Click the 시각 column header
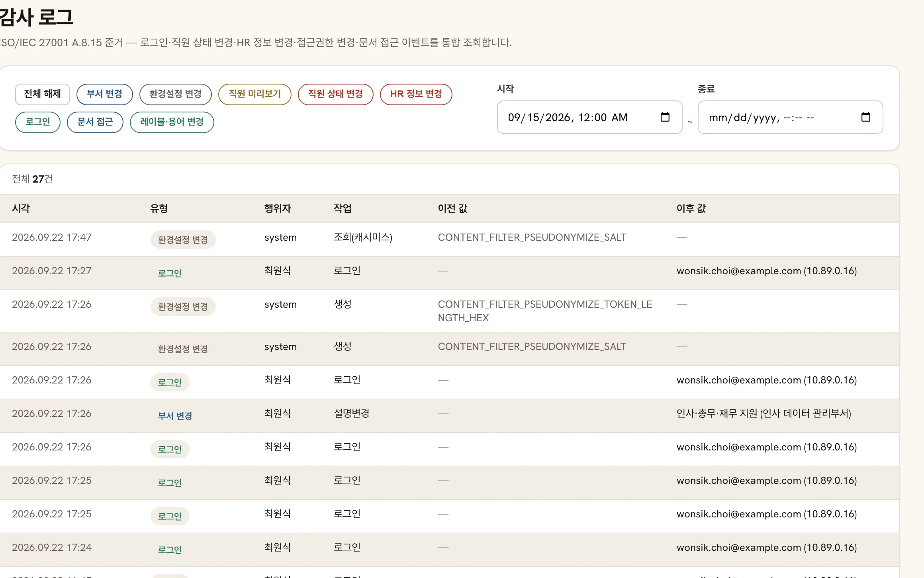 point(21,208)
